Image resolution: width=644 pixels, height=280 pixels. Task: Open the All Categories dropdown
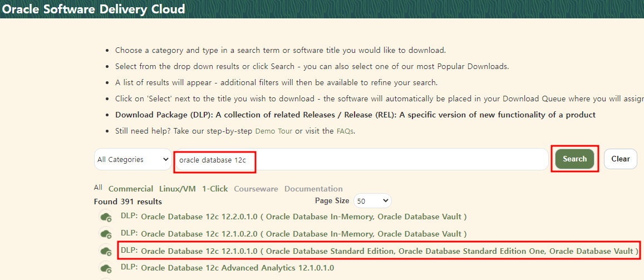click(x=132, y=159)
